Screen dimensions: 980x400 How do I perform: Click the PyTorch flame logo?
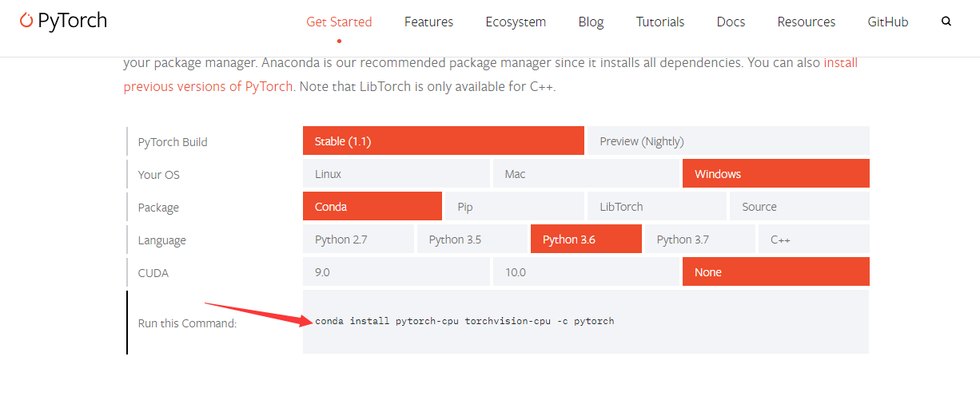tap(26, 21)
